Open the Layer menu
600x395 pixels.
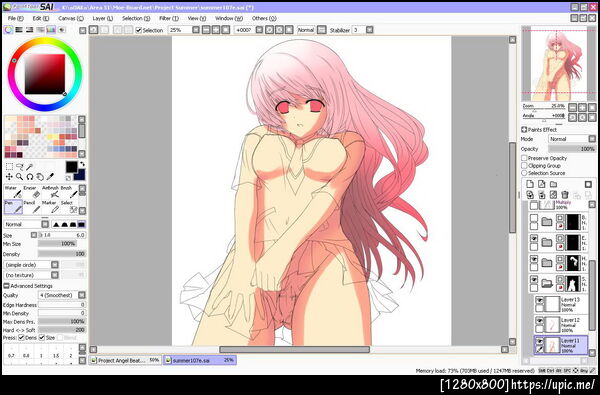(103, 18)
